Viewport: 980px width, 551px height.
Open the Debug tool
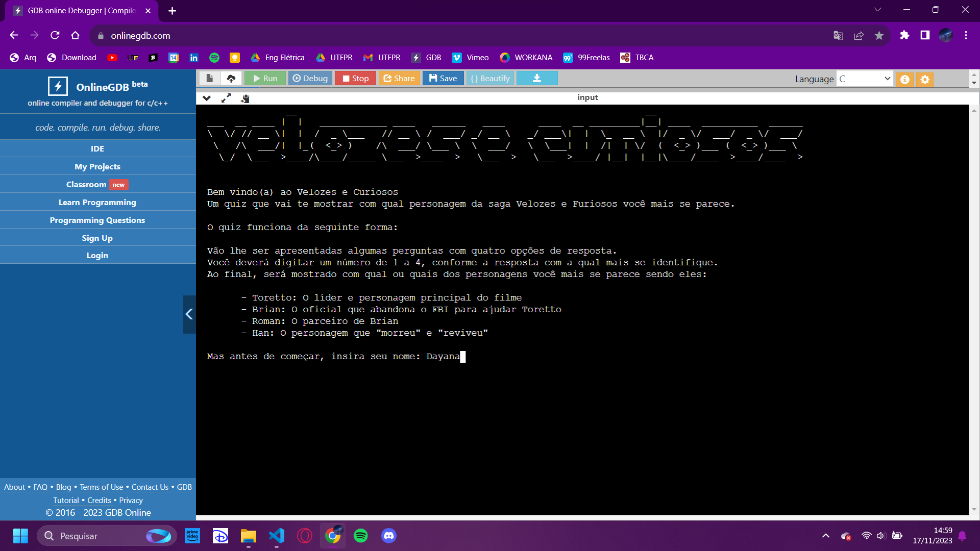coord(310,78)
